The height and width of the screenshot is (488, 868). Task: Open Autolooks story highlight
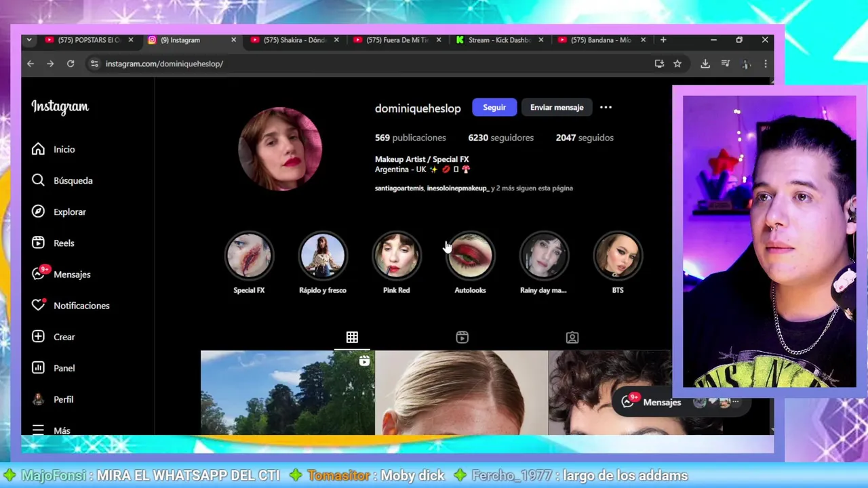470,256
